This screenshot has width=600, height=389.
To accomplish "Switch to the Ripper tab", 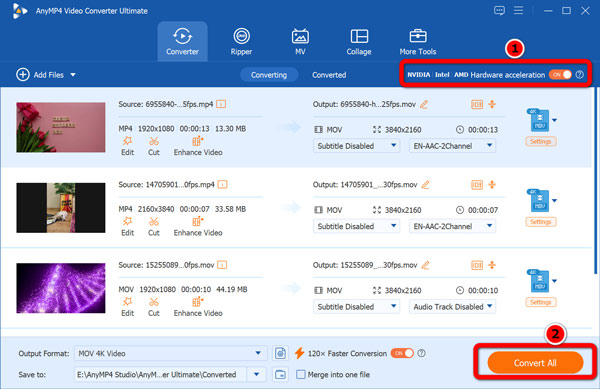I will [241, 41].
